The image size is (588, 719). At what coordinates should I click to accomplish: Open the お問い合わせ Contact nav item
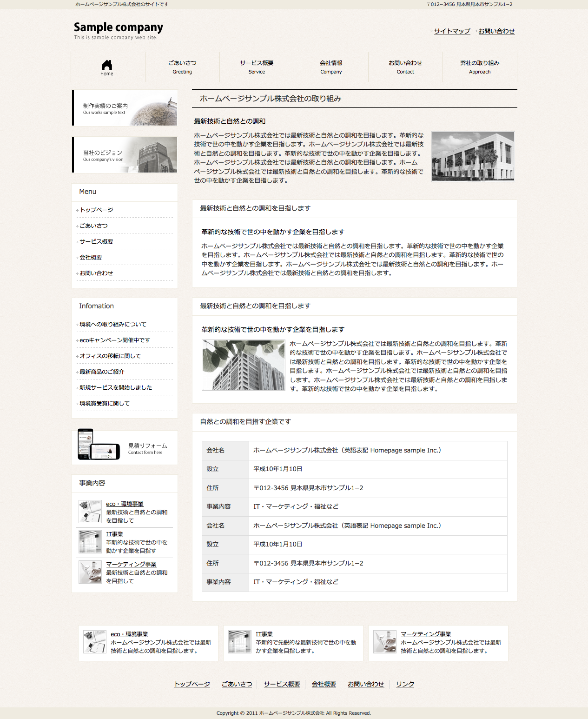pos(405,67)
